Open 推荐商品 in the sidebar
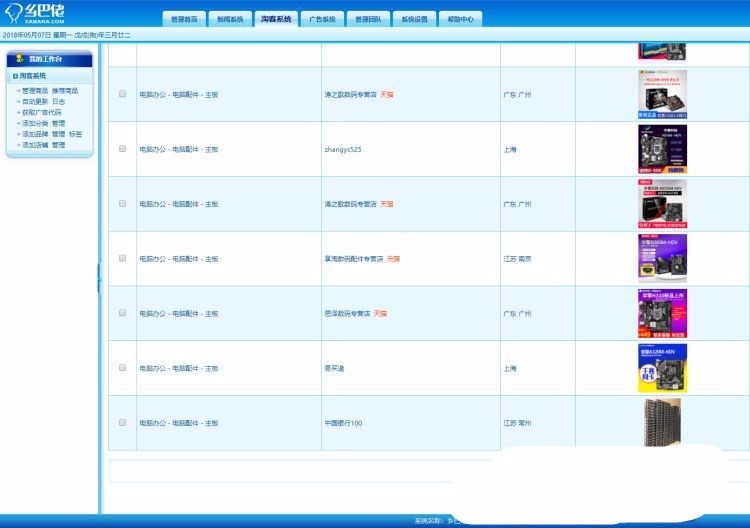Image resolution: width=750 pixels, height=528 pixels. pos(65,91)
